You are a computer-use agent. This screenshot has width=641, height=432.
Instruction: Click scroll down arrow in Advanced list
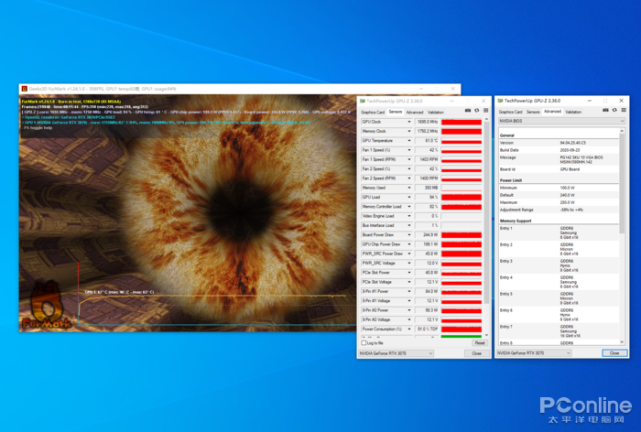[x=622, y=342]
